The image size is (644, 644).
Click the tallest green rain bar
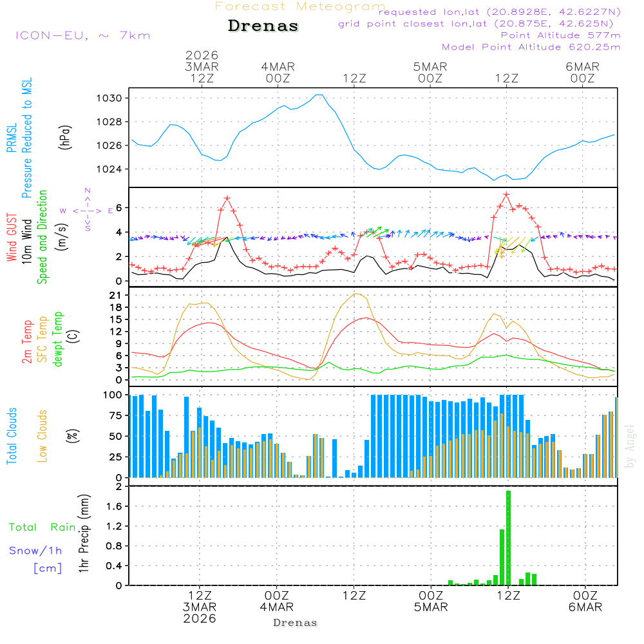pos(508,538)
